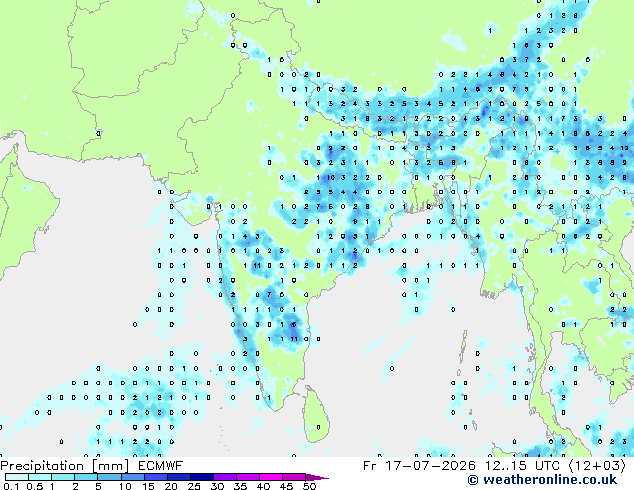Click the '0.1' legend scale label
Screen dimensions: 634x490
[x=10, y=486]
